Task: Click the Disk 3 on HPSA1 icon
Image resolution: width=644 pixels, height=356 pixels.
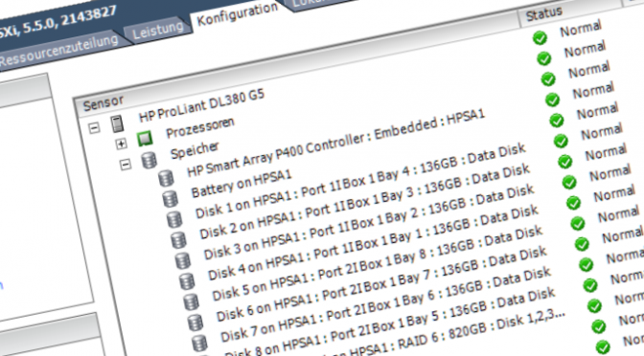Action: 182,261
